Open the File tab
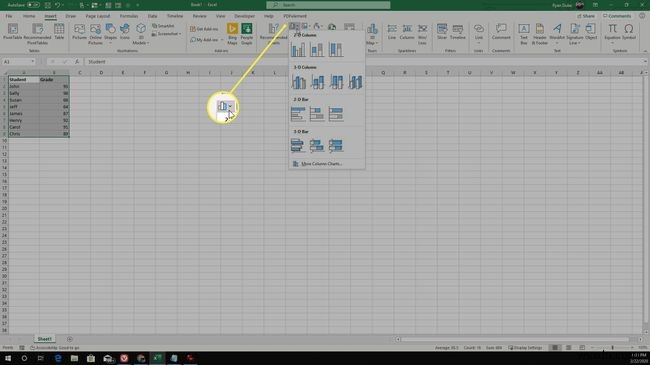650x365 pixels. (x=9, y=16)
